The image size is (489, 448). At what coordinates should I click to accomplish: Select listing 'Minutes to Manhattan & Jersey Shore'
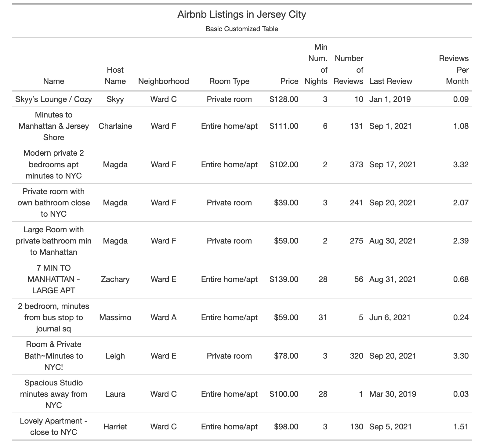(54, 126)
